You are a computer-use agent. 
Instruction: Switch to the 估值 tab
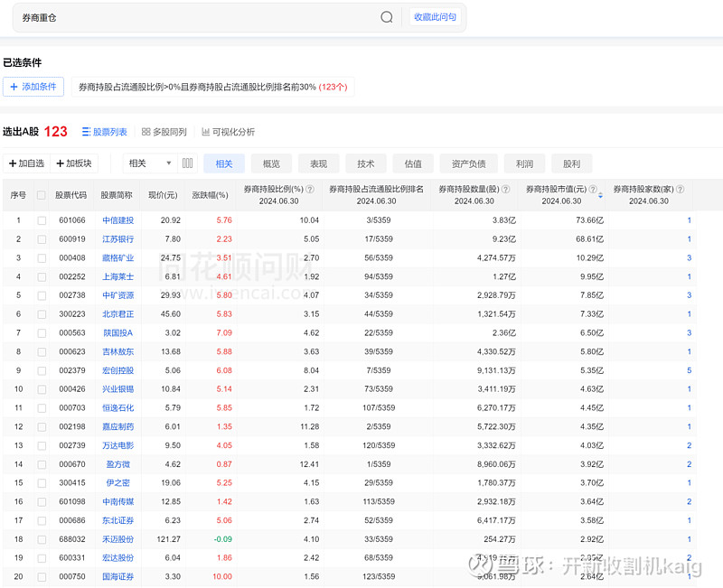click(x=413, y=163)
